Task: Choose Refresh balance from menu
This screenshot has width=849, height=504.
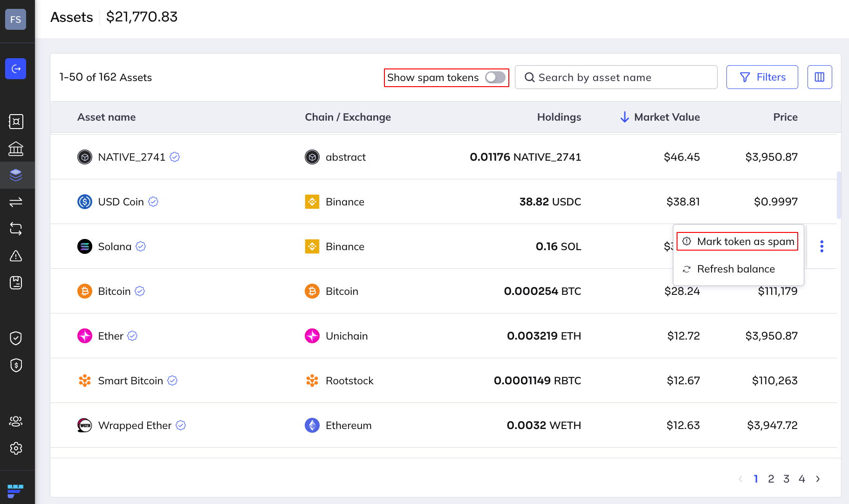Action: tap(735, 269)
